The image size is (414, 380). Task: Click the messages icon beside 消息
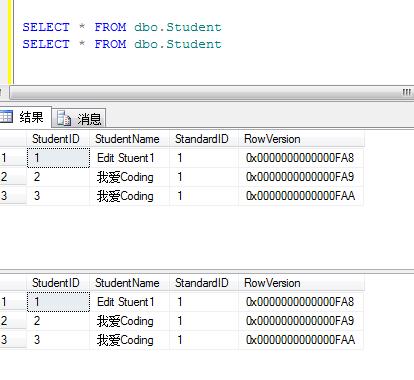point(64,118)
